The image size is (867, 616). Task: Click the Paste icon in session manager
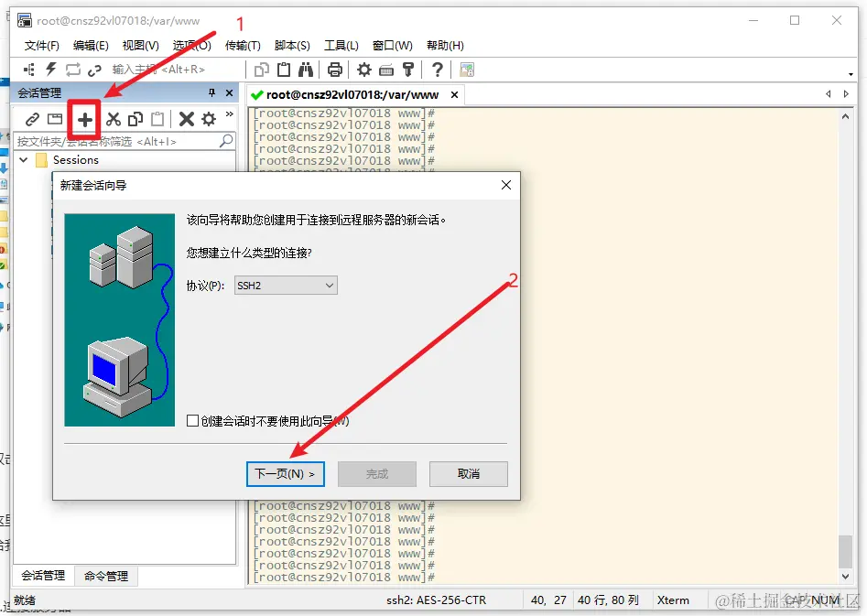157,119
